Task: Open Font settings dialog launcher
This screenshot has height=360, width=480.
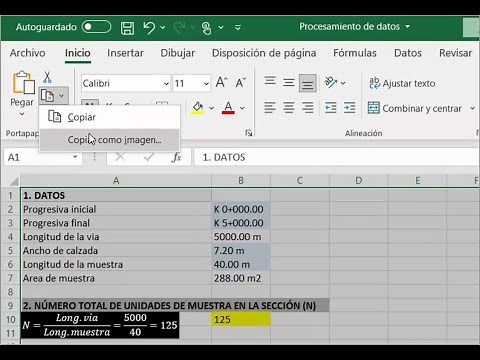Action: tap(249, 133)
